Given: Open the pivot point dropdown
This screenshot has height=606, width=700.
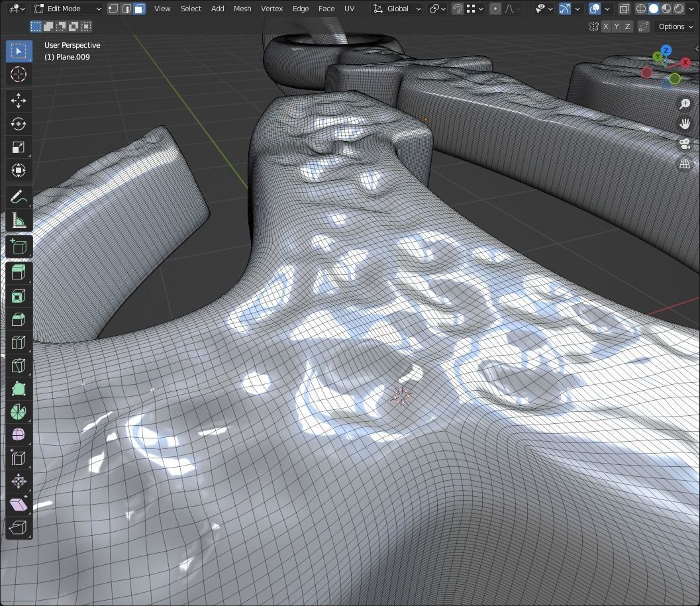Looking at the screenshot, I should pos(438,9).
